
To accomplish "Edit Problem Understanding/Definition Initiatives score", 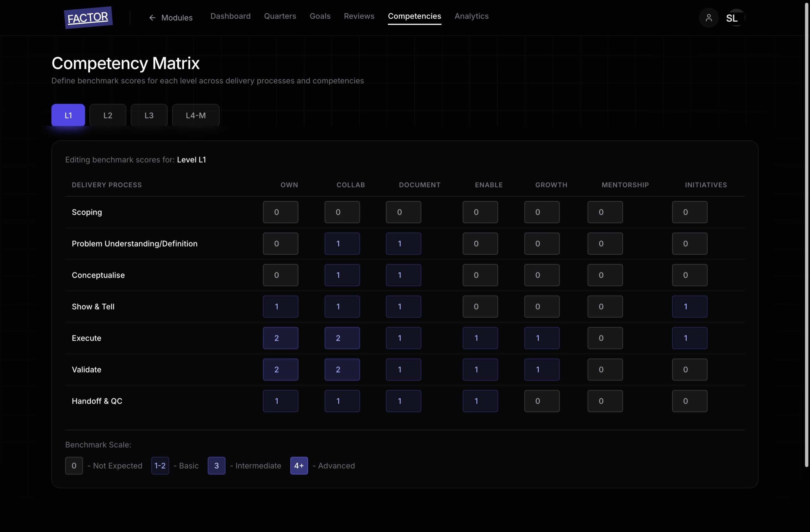I will point(690,243).
